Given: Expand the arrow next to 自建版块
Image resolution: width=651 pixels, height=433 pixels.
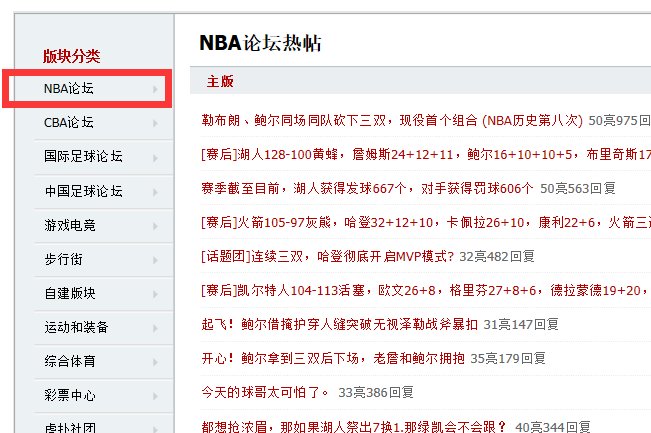Looking at the screenshot, I should pos(155,294).
